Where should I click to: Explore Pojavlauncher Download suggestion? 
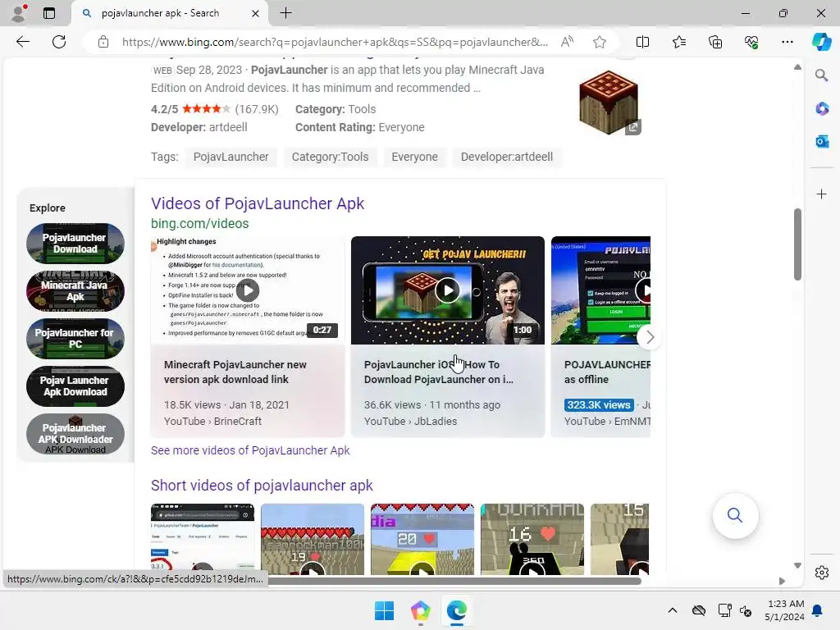point(75,243)
